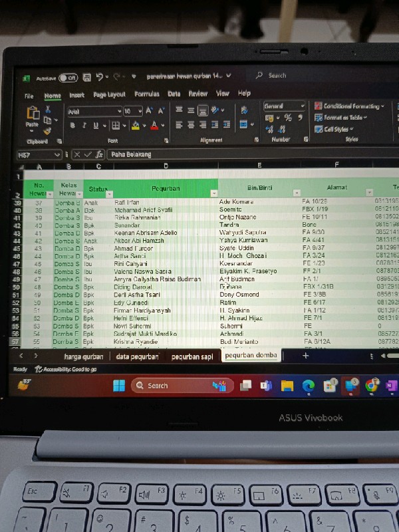Open Microsoft Edge from the taskbar
The image size is (399, 532).
click(x=308, y=385)
